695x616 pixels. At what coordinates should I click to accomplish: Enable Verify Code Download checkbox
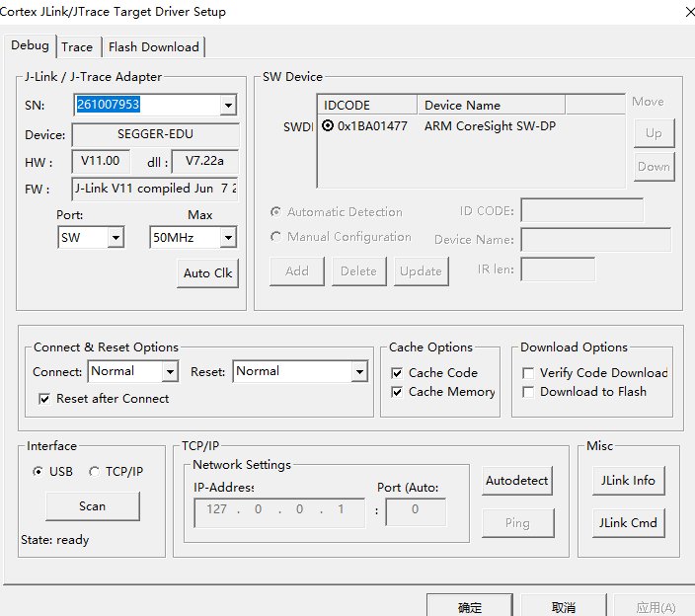tap(528, 373)
